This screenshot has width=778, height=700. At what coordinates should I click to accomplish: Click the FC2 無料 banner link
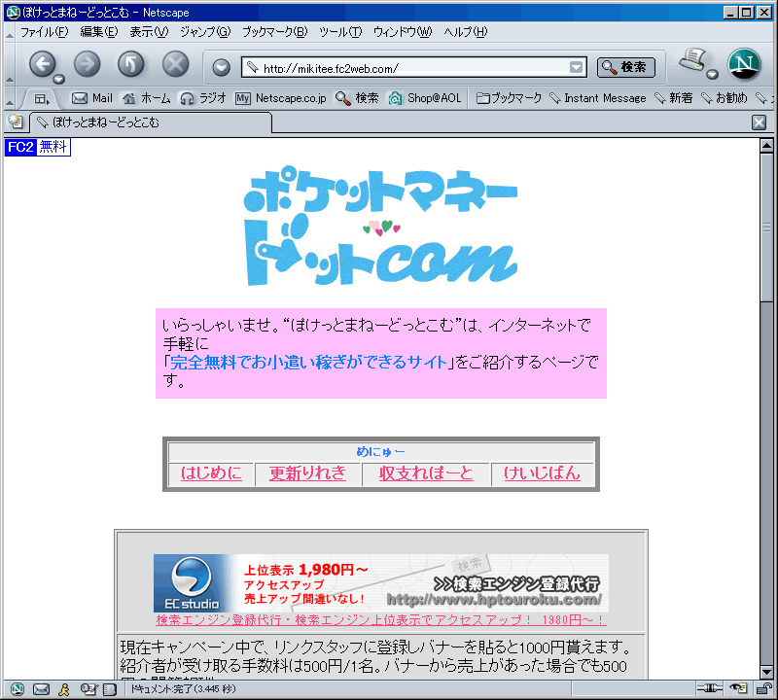tap(38, 147)
